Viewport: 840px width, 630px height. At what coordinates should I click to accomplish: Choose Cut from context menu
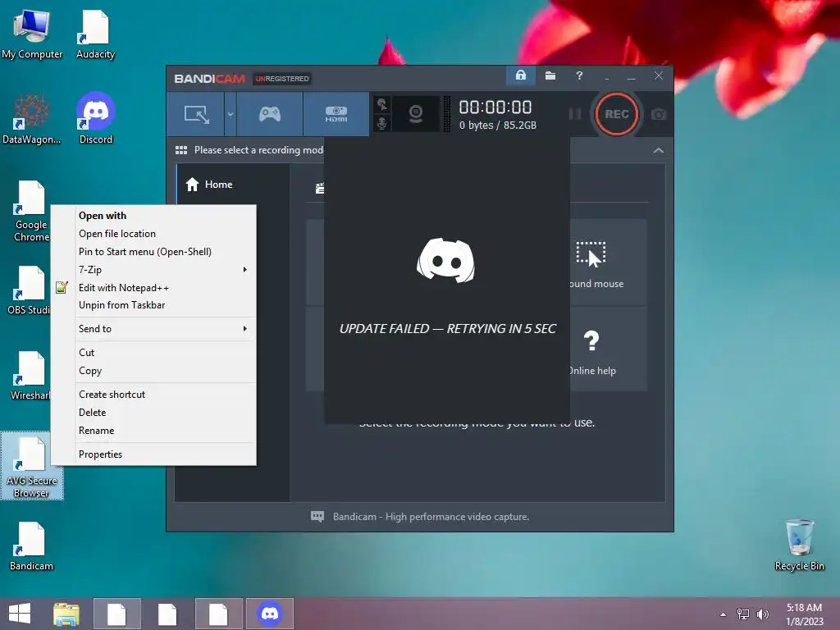coord(153,353)
